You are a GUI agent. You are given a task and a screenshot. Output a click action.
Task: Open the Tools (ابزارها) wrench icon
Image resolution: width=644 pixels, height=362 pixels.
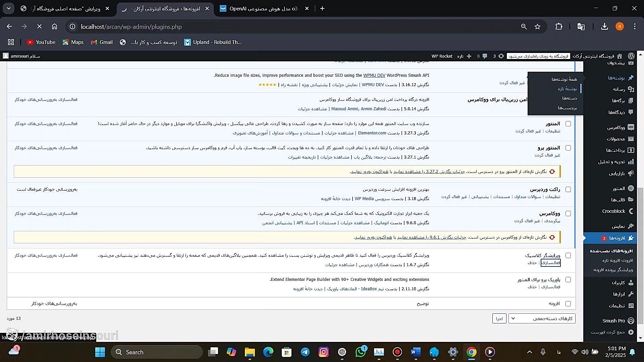(631, 294)
